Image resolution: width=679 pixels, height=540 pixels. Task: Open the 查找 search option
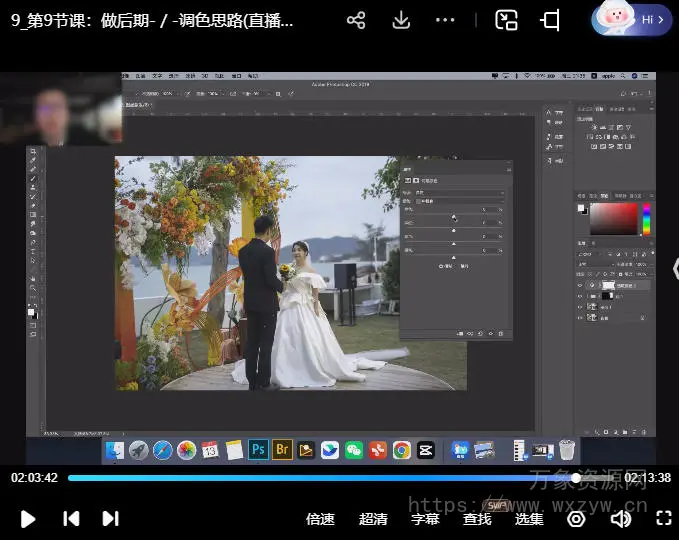477,518
